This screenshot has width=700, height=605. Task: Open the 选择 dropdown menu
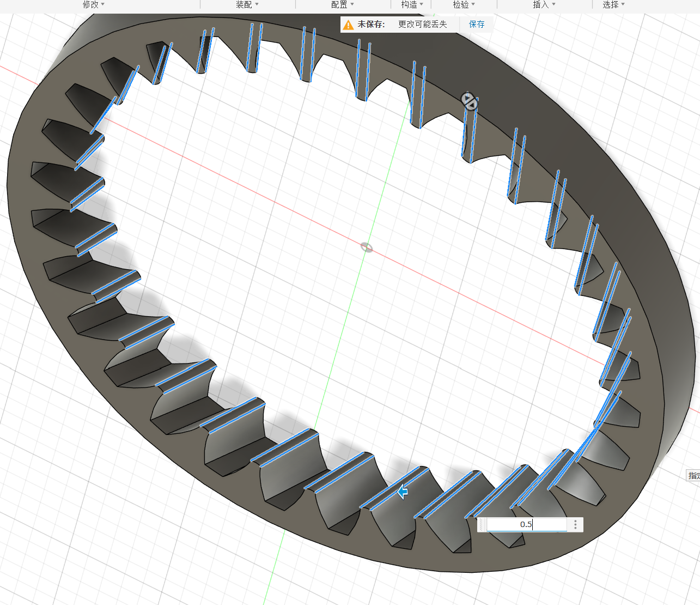[614, 4]
